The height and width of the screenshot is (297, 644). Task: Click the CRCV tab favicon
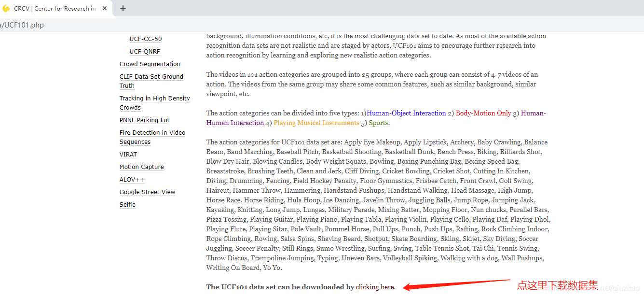pyautogui.click(x=6, y=9)
